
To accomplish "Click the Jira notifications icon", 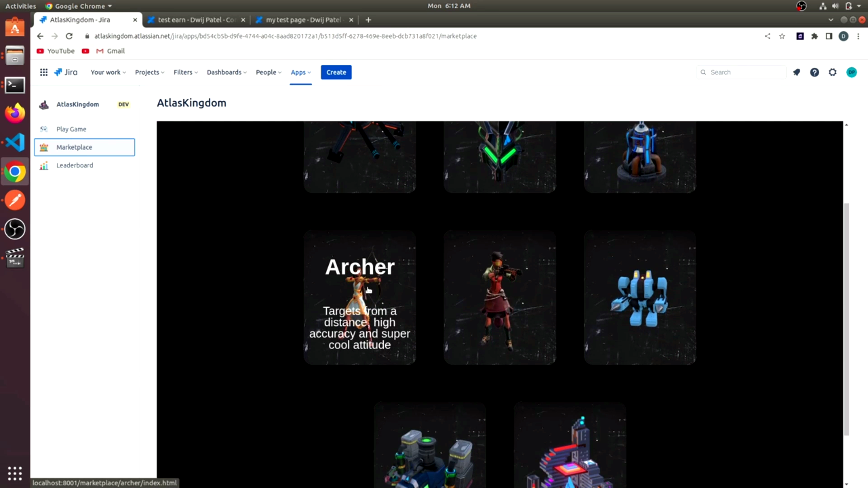I will coord(797,72).
